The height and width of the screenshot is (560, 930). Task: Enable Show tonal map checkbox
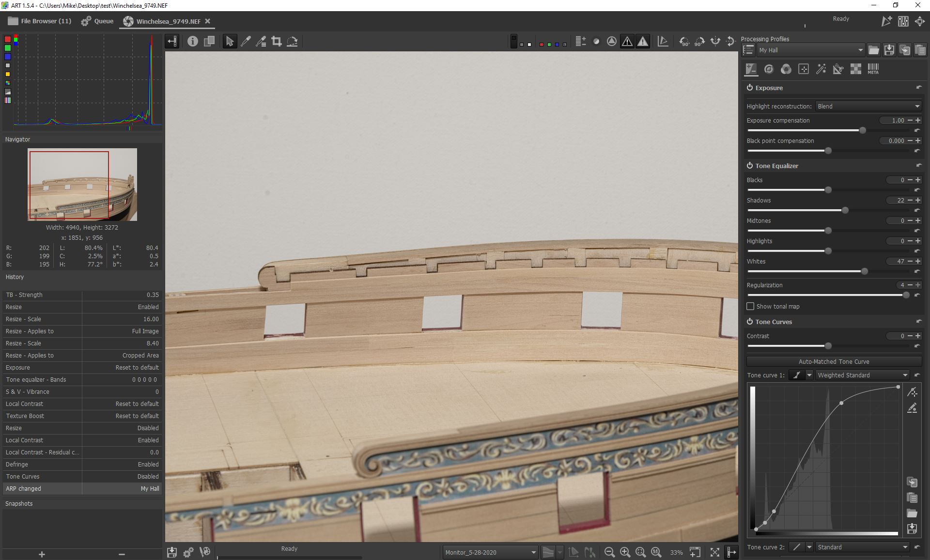750,306
